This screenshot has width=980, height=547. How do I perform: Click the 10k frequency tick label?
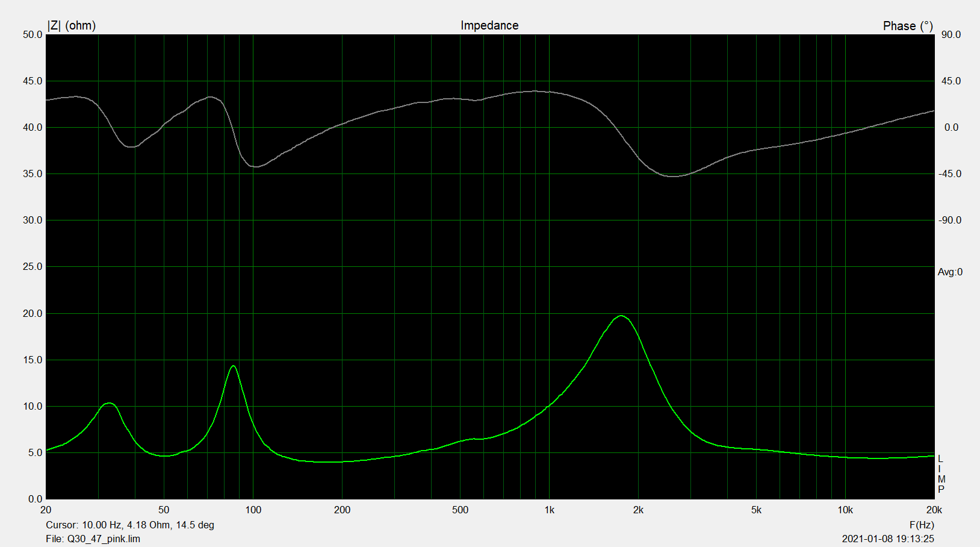pos(845,510)
